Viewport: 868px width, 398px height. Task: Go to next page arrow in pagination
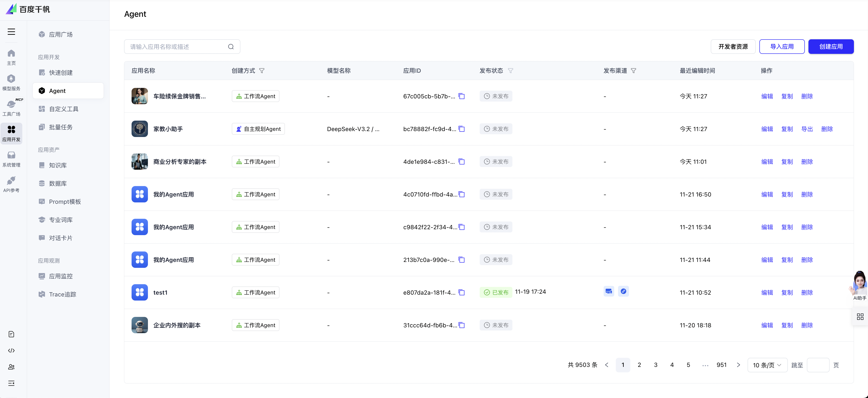[738, 365]
